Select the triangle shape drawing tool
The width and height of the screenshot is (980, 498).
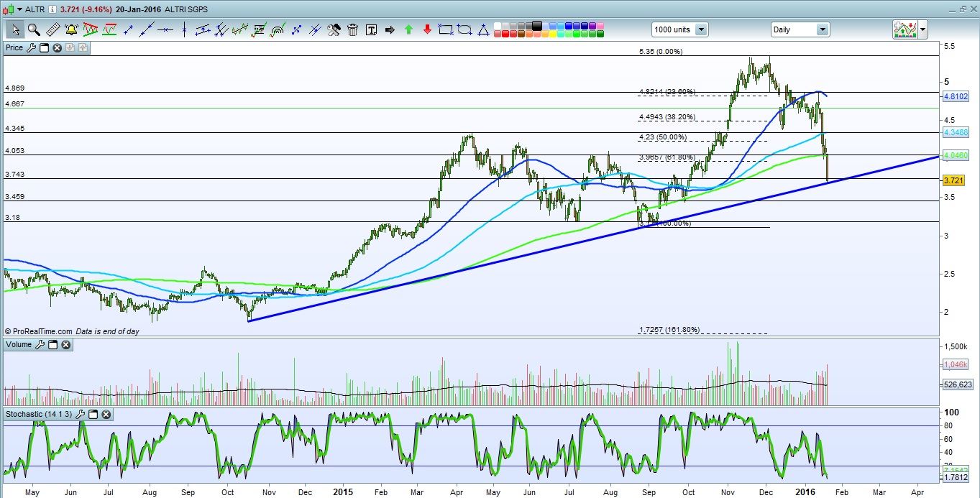point(483,29)
